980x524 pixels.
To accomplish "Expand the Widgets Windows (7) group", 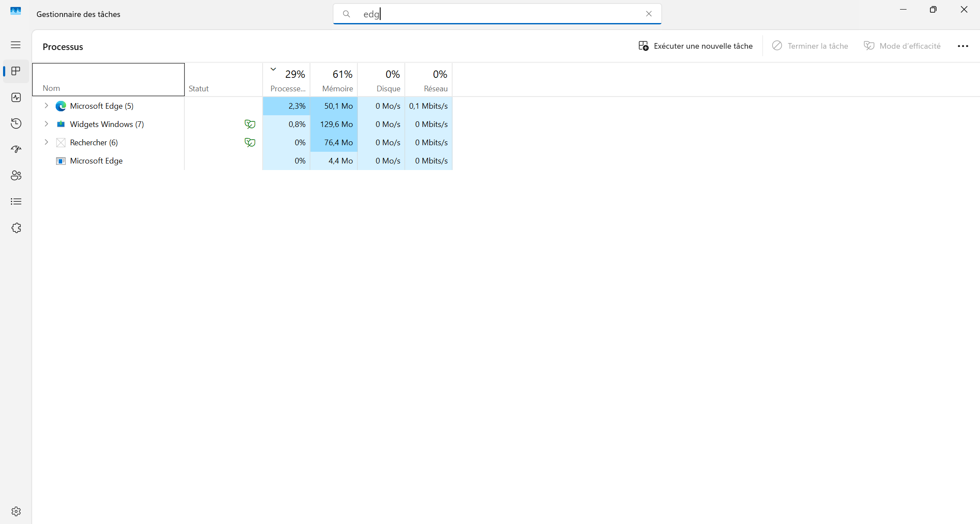I will [46, 124].
